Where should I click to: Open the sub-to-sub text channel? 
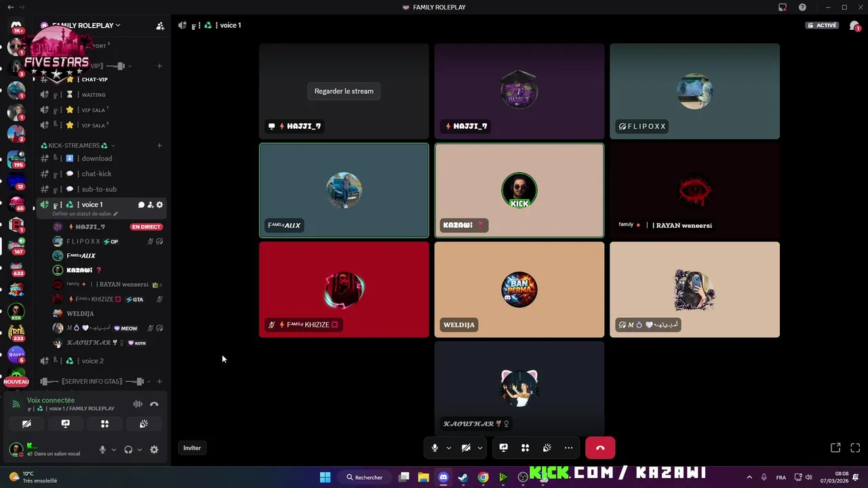(x=100, y=190)
